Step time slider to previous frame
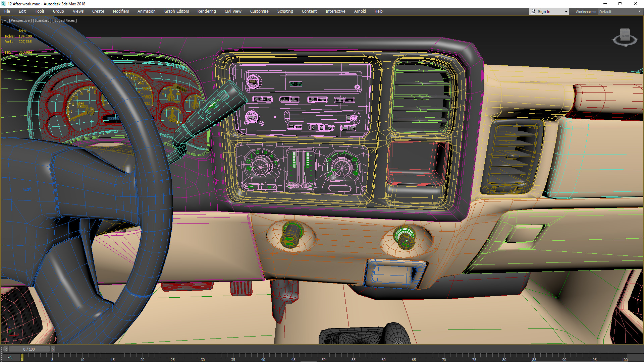Screen dimensions: 644x362 pyautogui.click(x=6, y=349)
